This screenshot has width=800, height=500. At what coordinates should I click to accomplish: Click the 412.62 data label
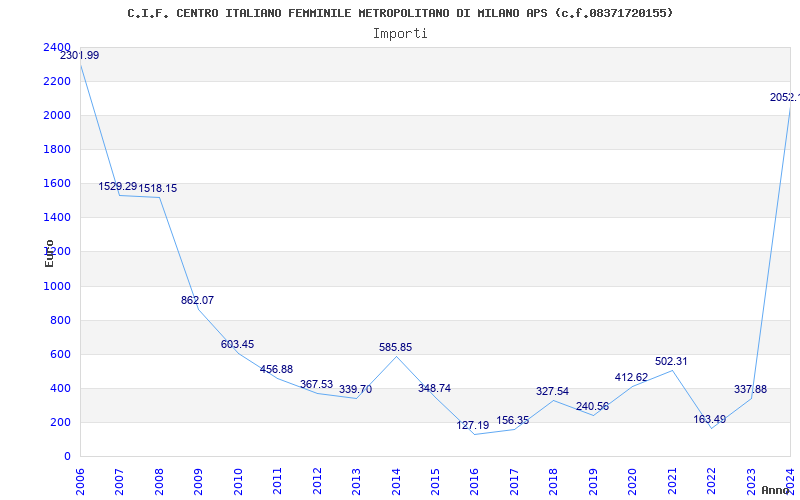[x=632, y=378]
